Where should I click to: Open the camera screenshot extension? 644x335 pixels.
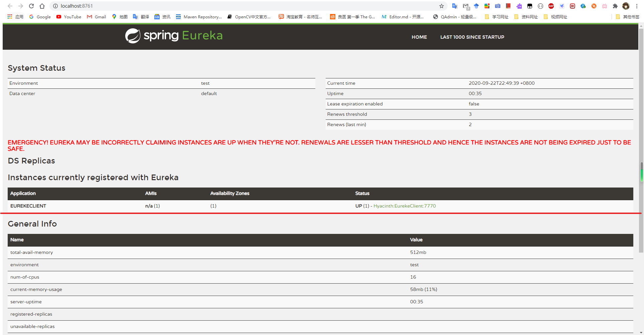[498, 6]
